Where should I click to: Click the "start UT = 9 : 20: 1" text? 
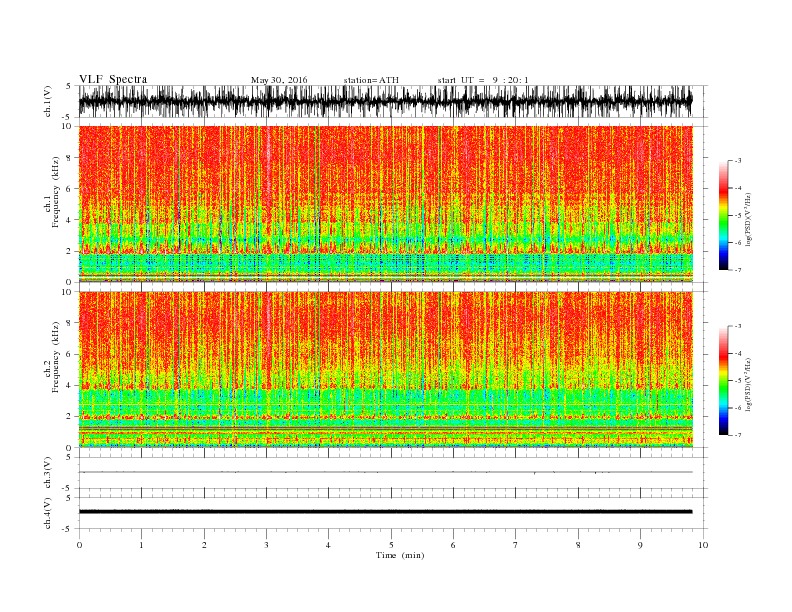pos(483,80)
